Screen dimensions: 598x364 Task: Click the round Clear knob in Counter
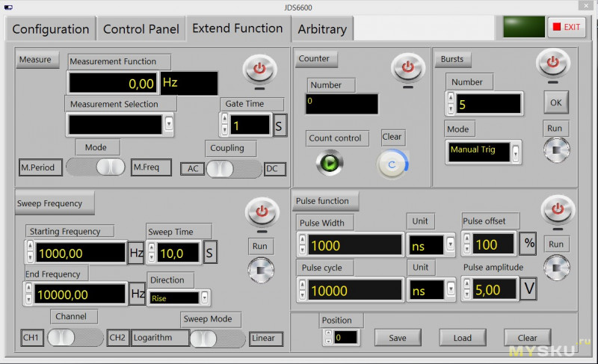392,164
